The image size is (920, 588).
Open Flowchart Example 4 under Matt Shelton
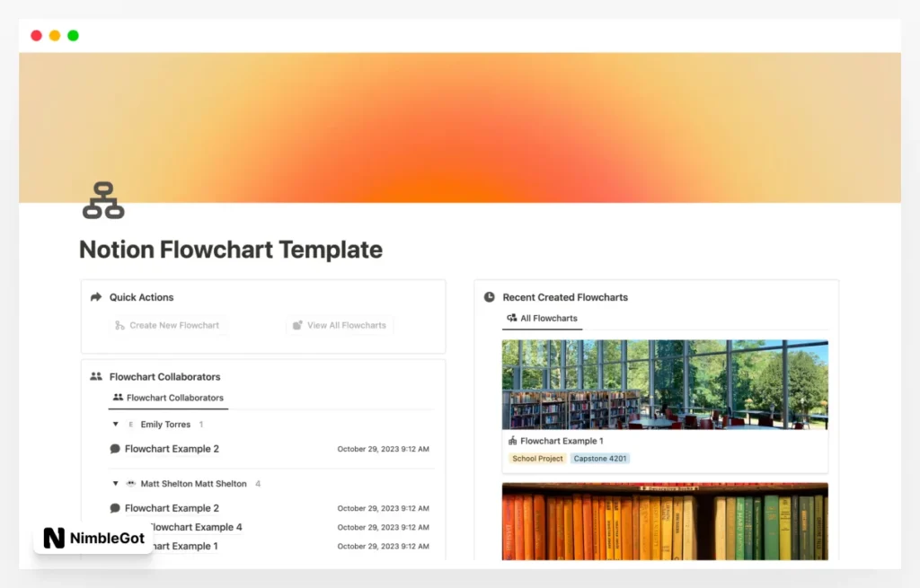195,527
